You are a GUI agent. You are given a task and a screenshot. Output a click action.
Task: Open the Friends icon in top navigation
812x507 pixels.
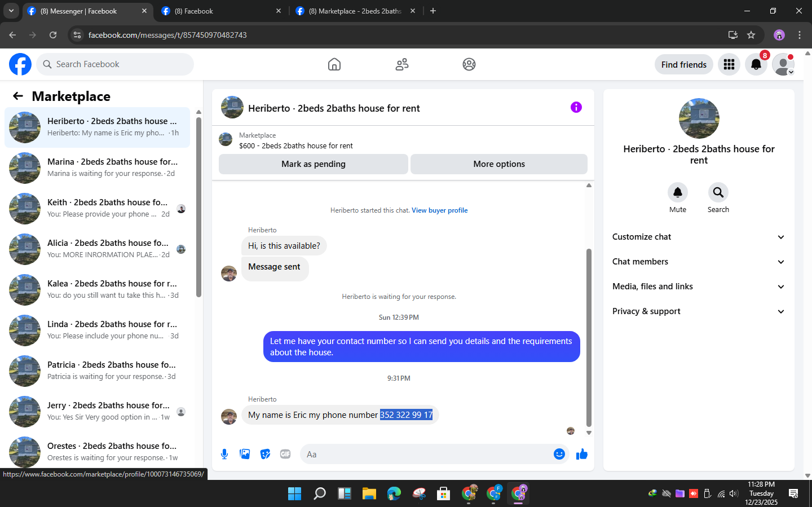tap(402, 64)
